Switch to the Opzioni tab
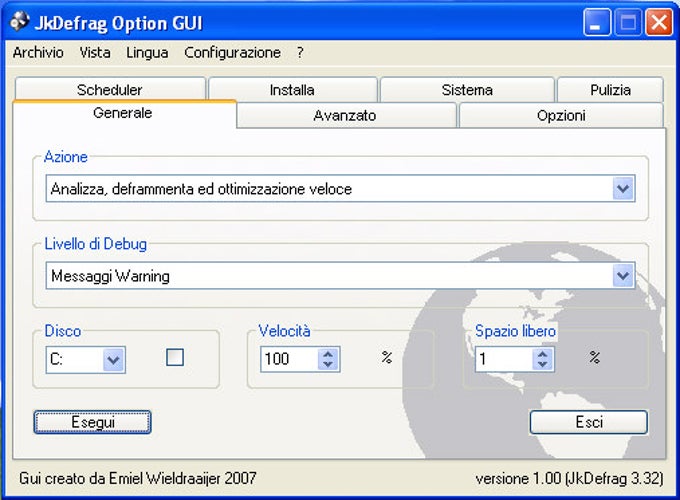The width and height of the screenshot is (680, 500). click(561, 115)
